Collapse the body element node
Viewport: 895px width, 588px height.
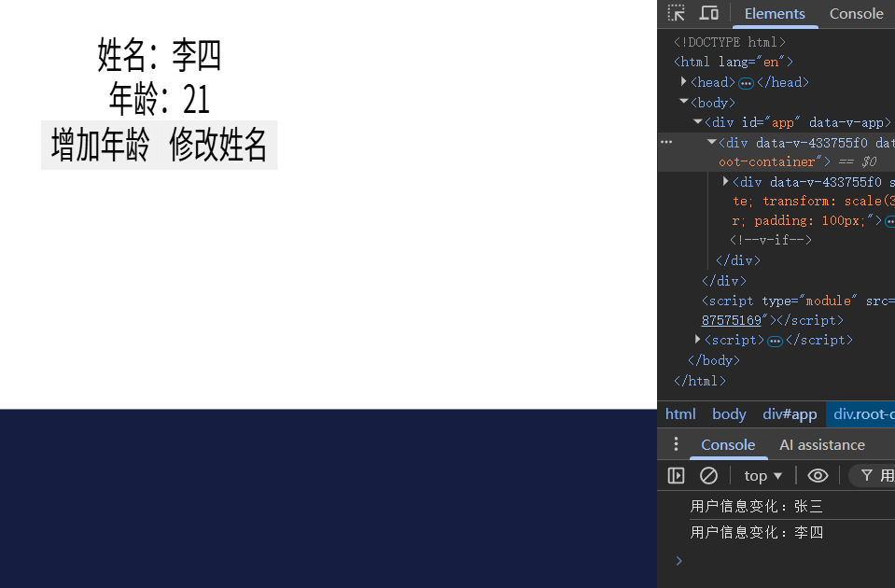pyautogui.click(x=684, y=102)
